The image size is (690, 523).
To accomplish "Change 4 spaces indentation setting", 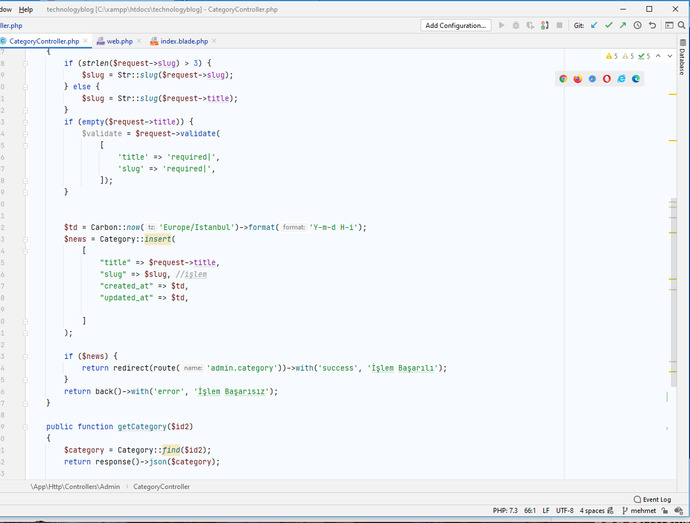I will [592, 511].
